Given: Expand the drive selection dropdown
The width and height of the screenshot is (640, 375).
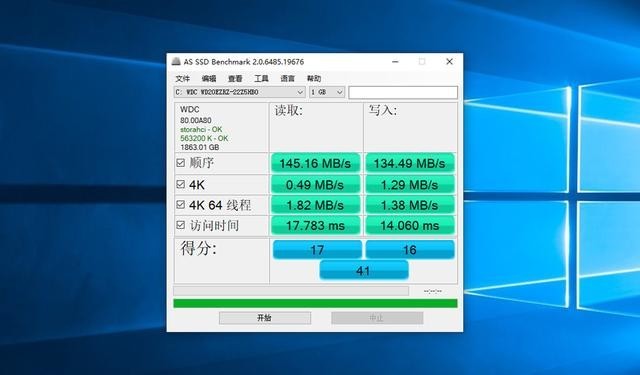Looking at the screenshot, I should tap(240, 92).
